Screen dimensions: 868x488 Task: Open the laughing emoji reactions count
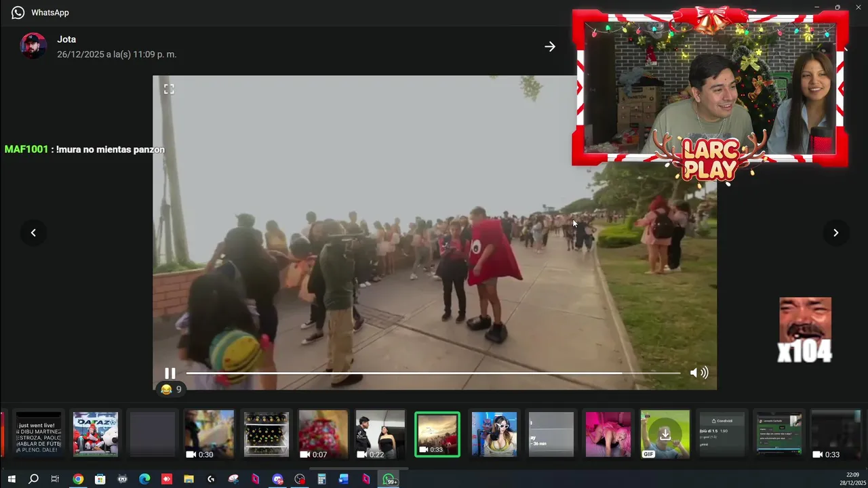pos(171,389)
